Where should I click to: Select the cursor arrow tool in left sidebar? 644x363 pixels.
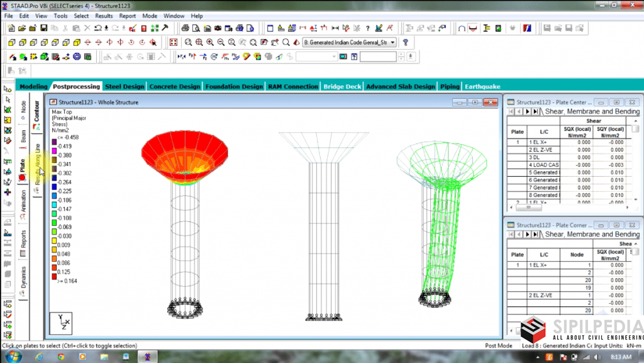(x=8, y=99)
